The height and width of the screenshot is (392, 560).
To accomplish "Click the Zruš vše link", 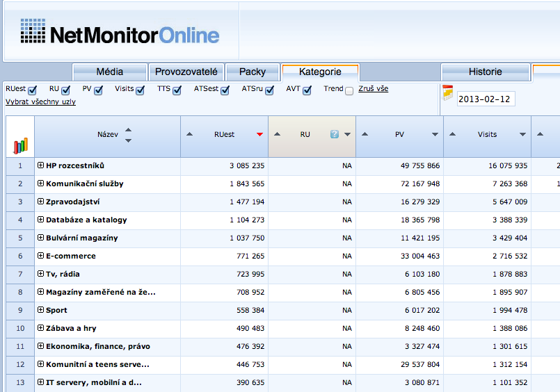I will coord(374,89).
